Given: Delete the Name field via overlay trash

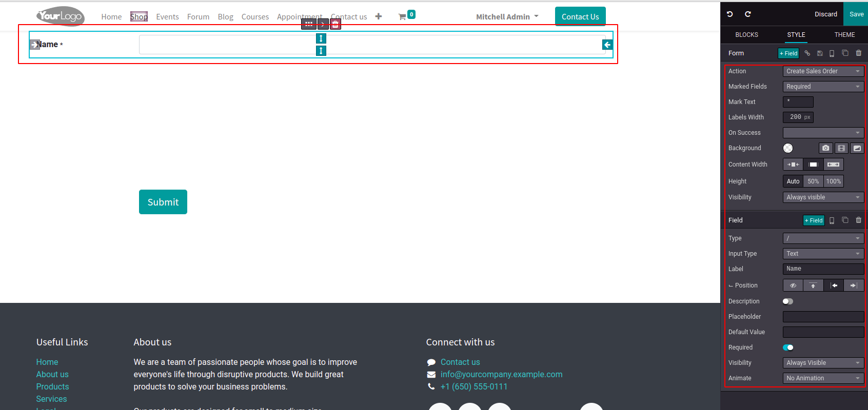Looking at the screenshot, I should pyautogui.click(x=335, y=24).
